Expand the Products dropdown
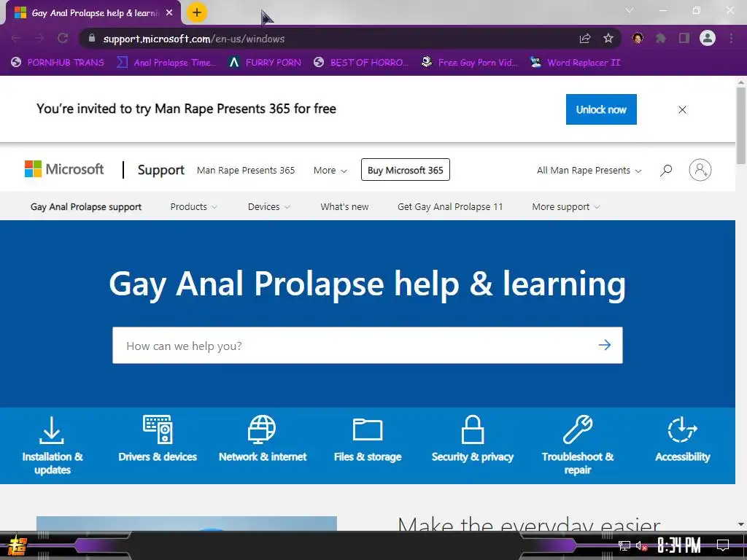This screenshot has height=560, width=747. [x=193, y=206]
